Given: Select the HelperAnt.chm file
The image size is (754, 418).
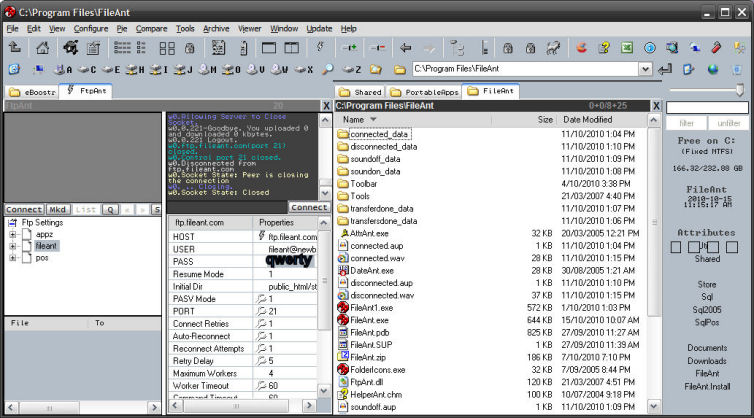Looking at the screenshot, I should tap(376, 394).
